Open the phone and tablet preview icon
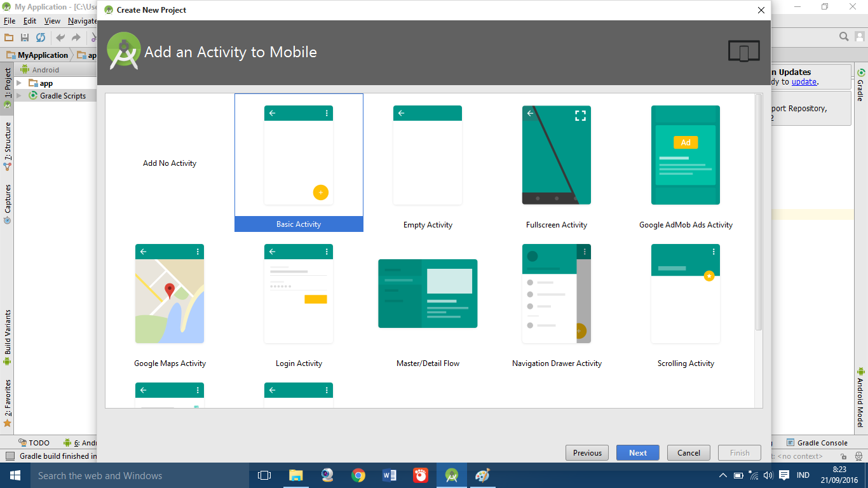The image size is (868, 488). click(x=743, y=51)
